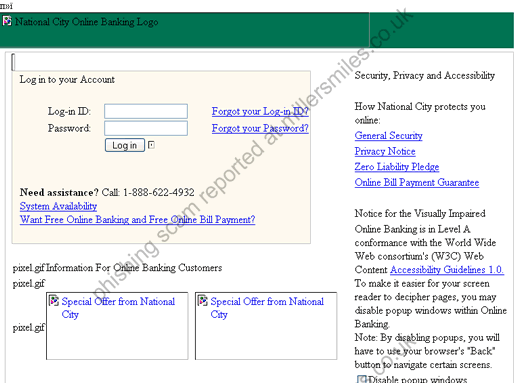
Task: Open the Zero Liability Pledge link
Action: 397,167
